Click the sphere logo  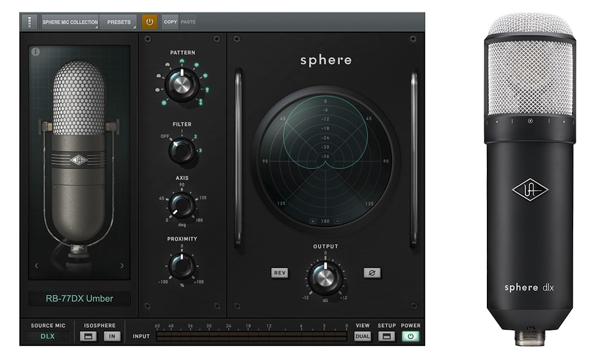[326, 61]
